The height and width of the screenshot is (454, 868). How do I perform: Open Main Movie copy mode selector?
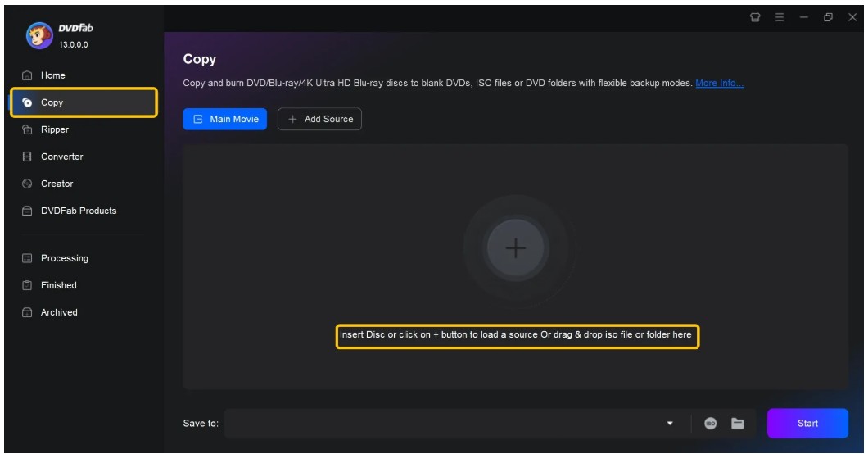tap(225, 119)
